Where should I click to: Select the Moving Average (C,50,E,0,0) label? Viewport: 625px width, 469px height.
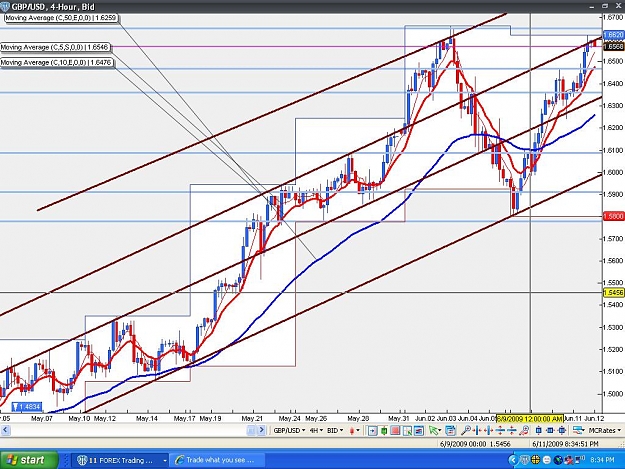coord(61,18)
